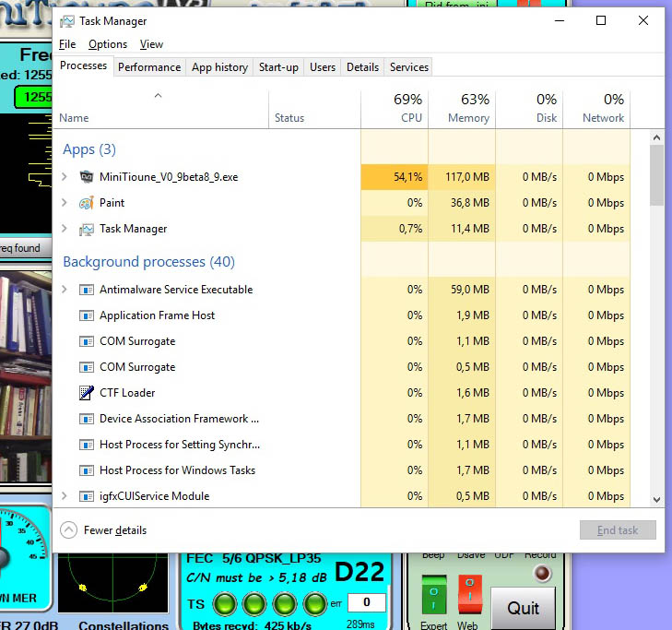672x630 pixels.
Task: Click the CTF Loader pen icon
Action: 87,393
